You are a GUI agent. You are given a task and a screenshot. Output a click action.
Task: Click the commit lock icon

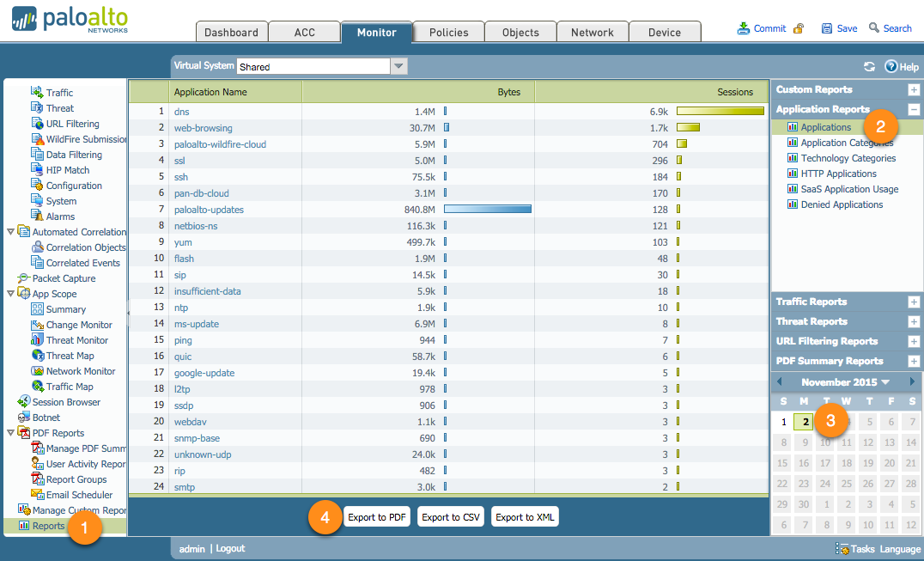pyautogui.click(x=799, y=28)
